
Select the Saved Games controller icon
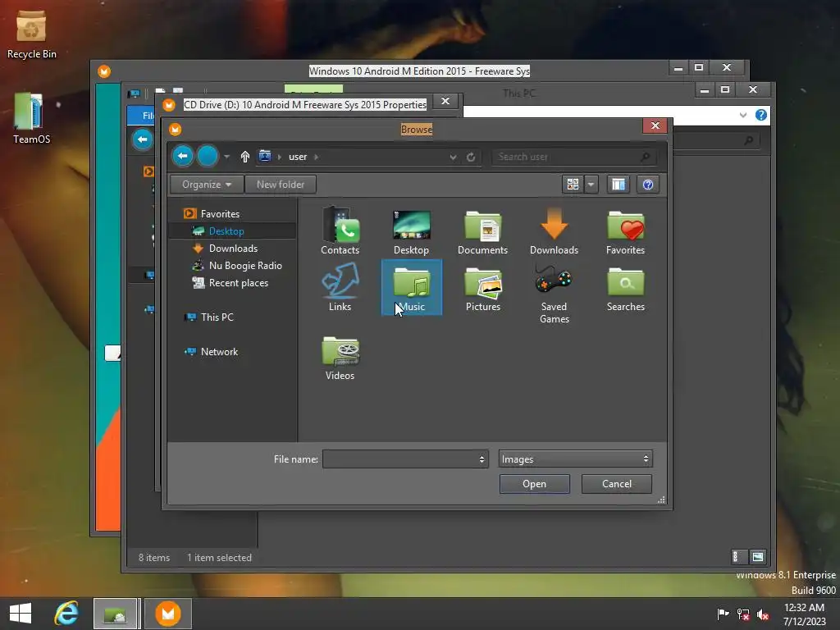pos(554,294)
